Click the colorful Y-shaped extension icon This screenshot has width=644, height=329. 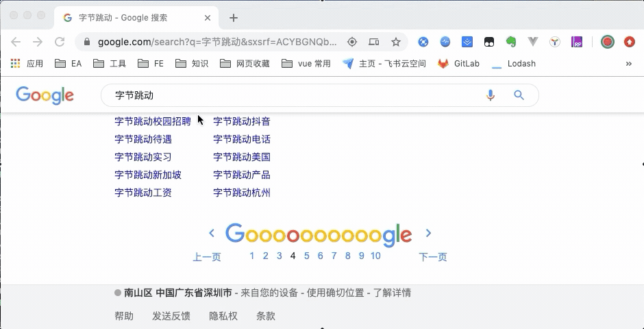555,42
